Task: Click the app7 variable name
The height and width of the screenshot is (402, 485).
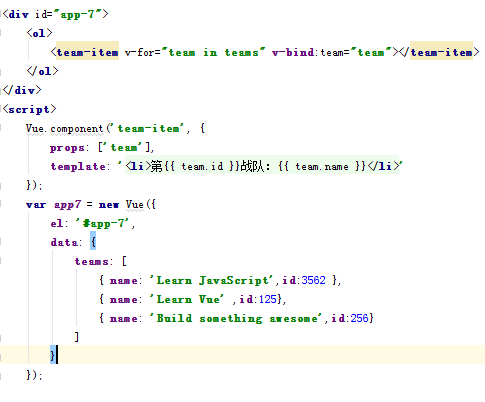Action: [67, 204]
